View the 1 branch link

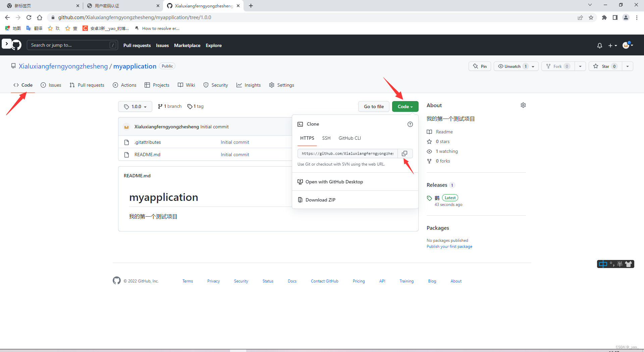coord(170,106)
